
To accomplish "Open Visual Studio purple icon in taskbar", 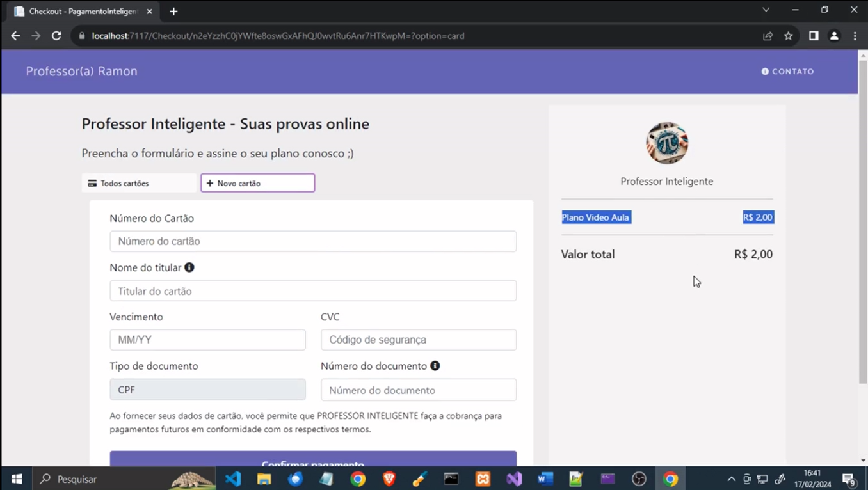I will point(514,478).
